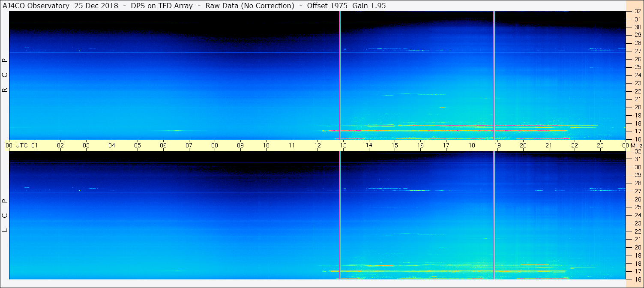Click the vertical marker line near 13 UTC in LCP panel
The image size is (644, 288).
[x=340, y=215]
